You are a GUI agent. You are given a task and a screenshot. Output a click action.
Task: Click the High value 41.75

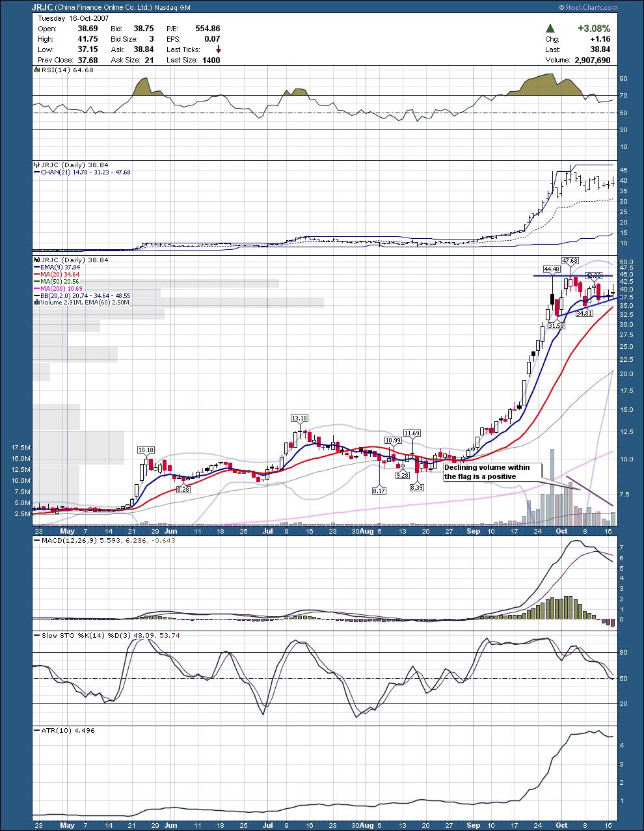[87, 39]
